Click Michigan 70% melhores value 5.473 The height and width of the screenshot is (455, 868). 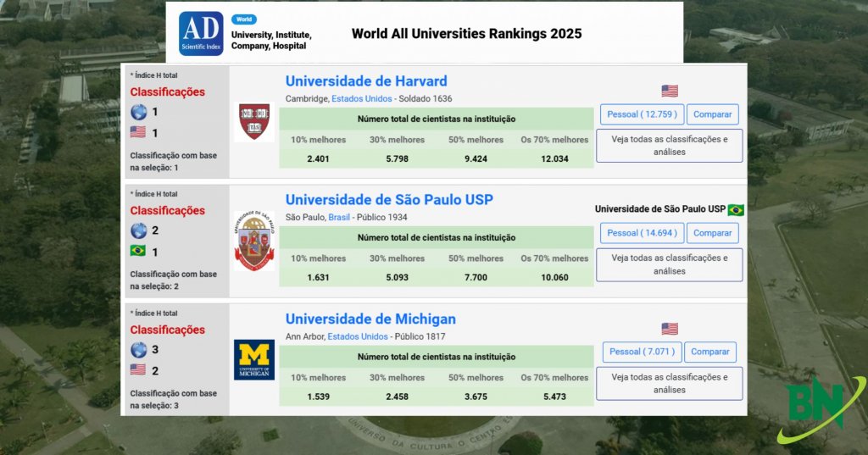point(554,397)
